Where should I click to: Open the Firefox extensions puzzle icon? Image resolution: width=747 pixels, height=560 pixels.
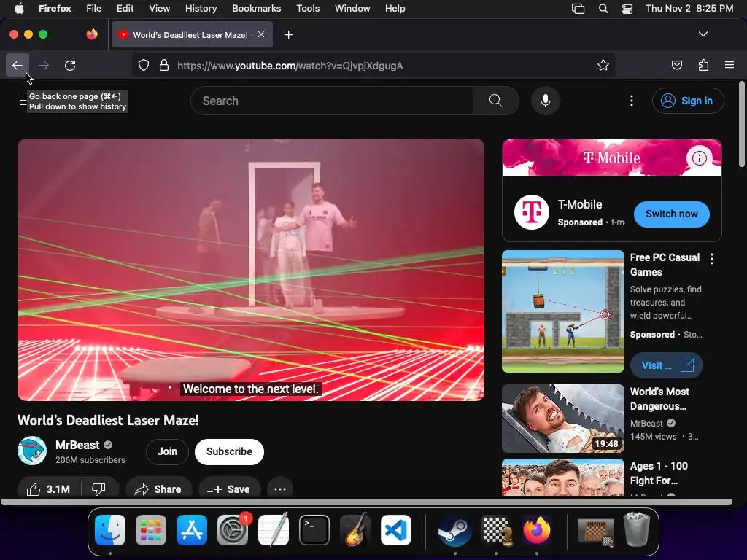703,65
